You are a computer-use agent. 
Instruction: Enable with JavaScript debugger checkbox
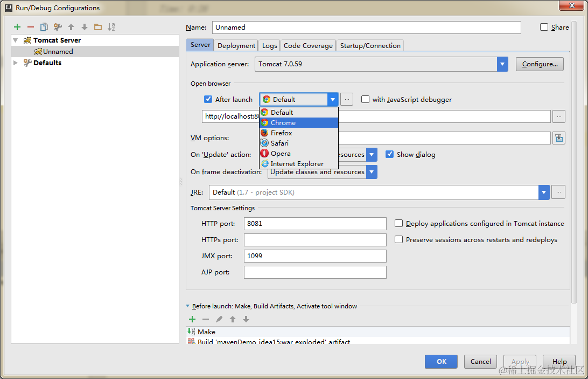click(x=365, y=99)
